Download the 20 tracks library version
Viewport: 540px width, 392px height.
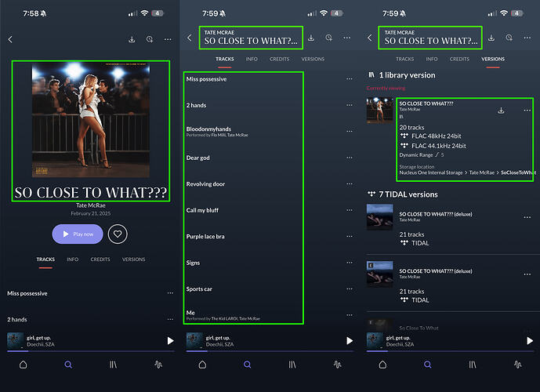pos(501,111)
